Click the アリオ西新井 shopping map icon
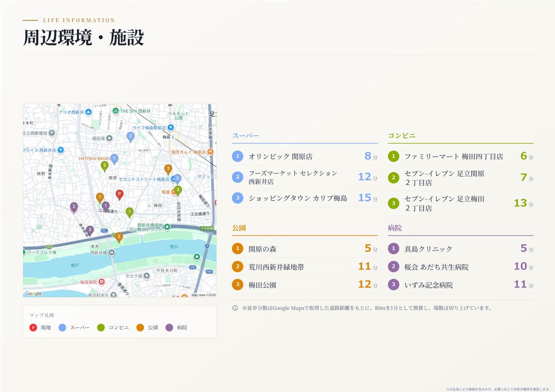The image size is (555, 392). tap(88, 112)
